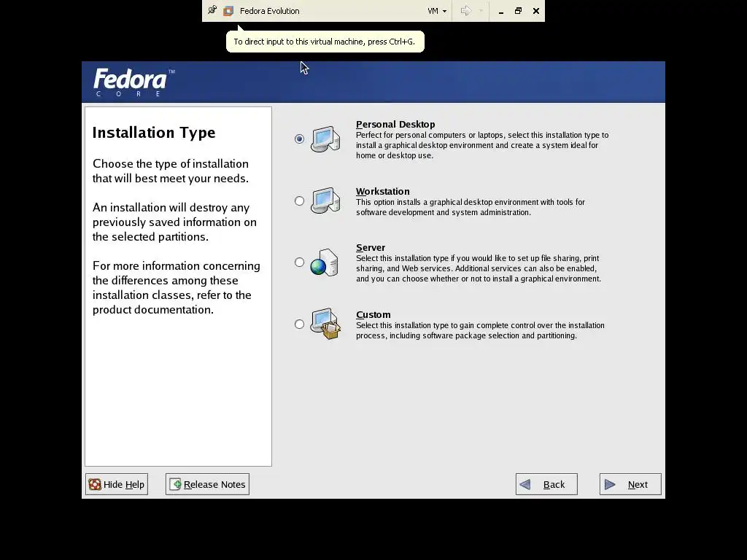Screen dimensions: 747x560
Task: Minimize the VM toolbar window
Action: [x=500, y=11]
